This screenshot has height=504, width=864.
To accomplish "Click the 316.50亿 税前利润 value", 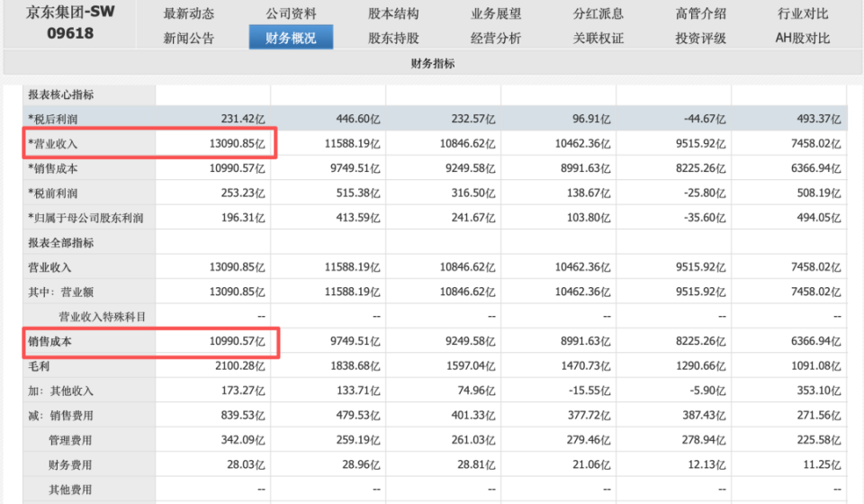I will 473,193.
